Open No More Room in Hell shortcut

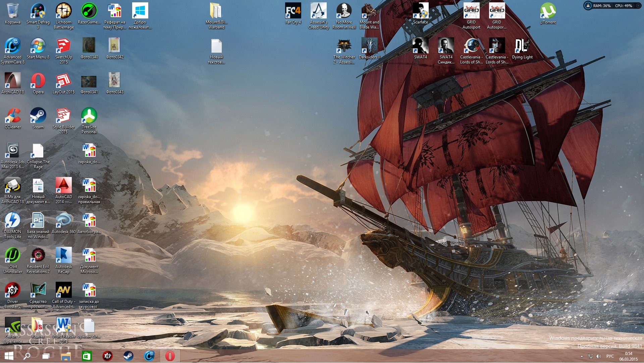[x=344, y=16]
